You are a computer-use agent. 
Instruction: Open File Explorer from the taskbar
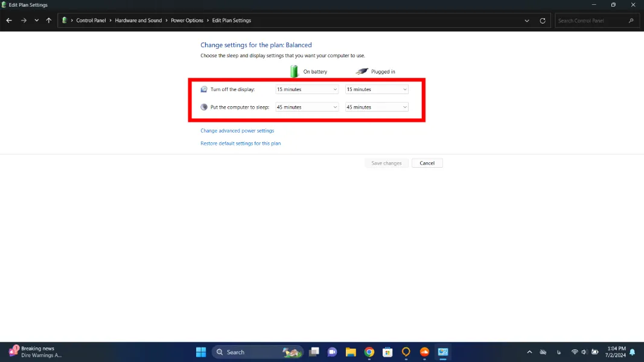(x=351, y=352)
